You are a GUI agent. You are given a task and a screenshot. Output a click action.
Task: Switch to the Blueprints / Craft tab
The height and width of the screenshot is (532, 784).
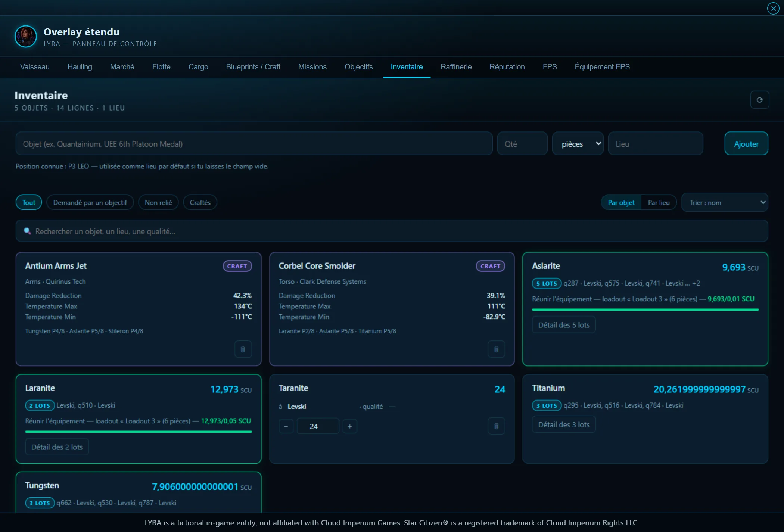[x=253, y=67]
